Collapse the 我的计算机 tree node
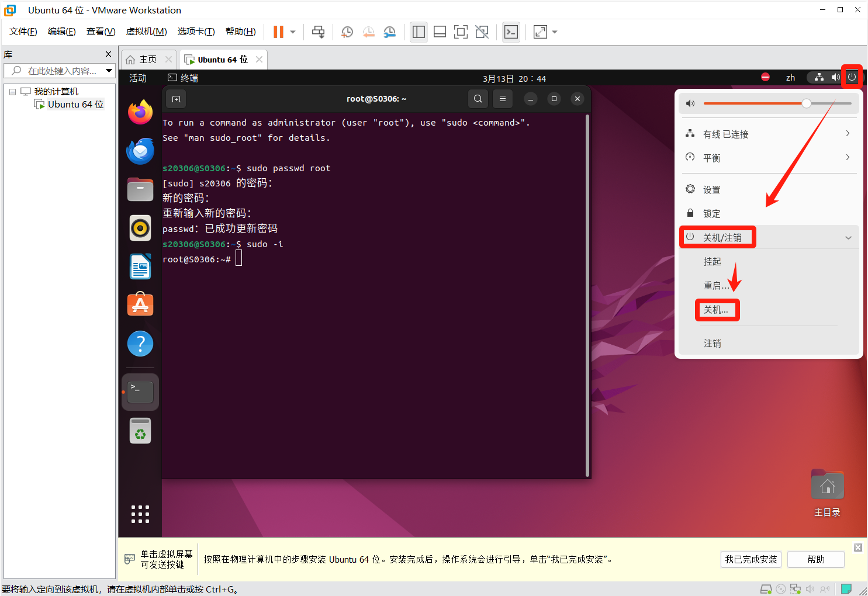This screenshot has width=868, height=596. 12,92
